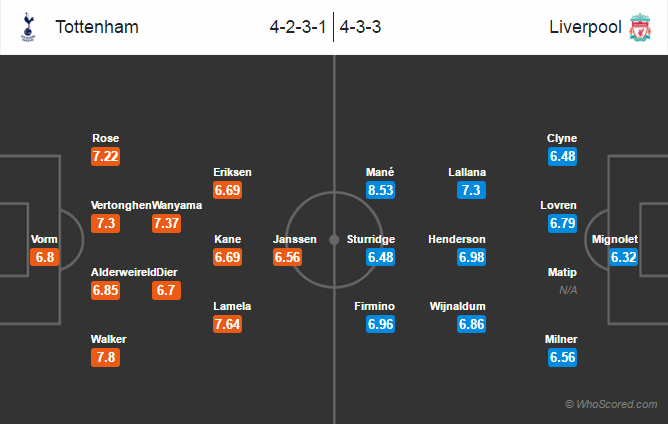The height and width of the screenshot is (424, 668).
Task: Click Vorm's 6.8 goalkeeper rating
Action: click(45, 257)
